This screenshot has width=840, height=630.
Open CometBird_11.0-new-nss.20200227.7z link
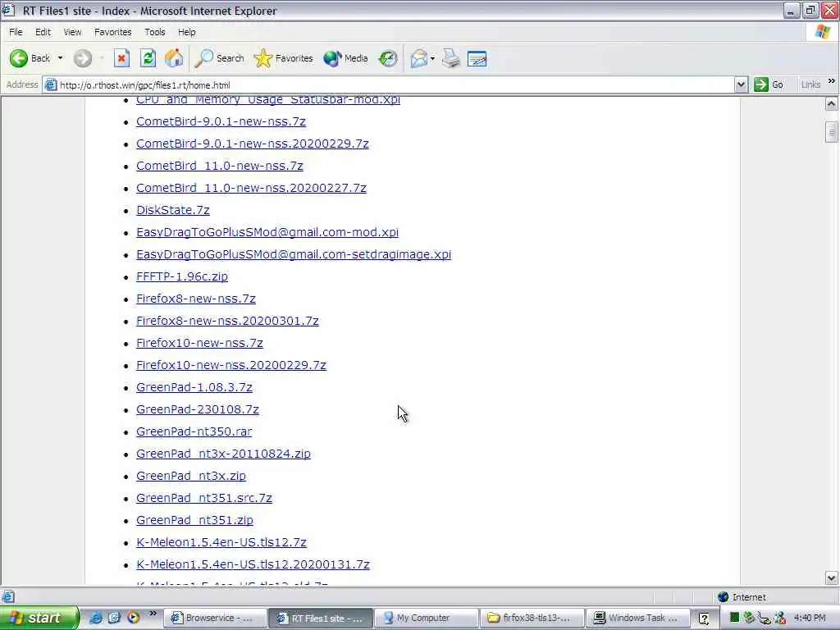tap(251, 188)
